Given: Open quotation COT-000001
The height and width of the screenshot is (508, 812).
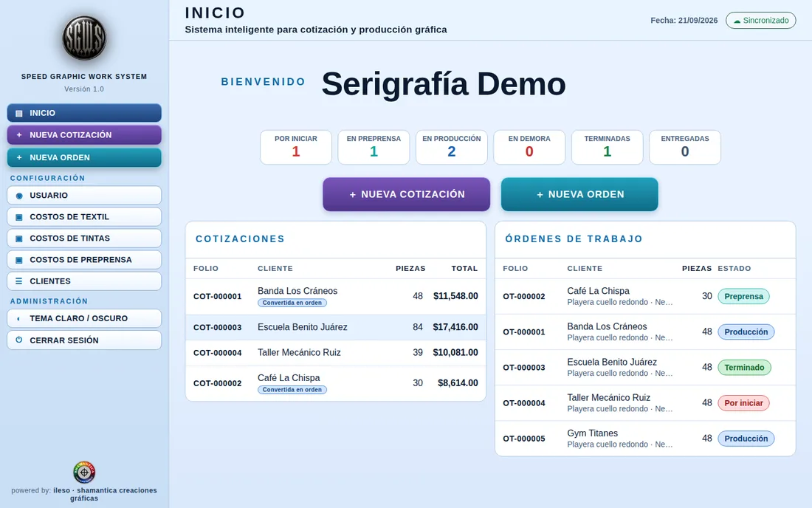Looking at the screenshot, I should click(x=336, y=297).
